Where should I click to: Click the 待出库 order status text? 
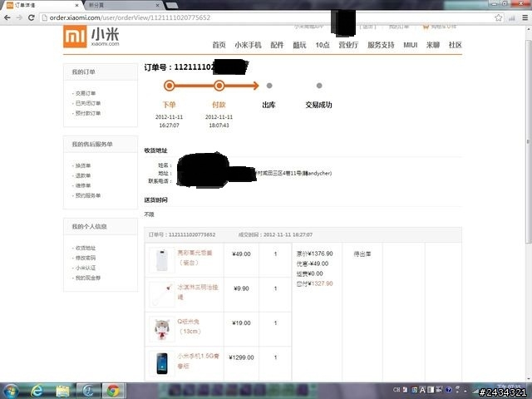tap(362, 254)
